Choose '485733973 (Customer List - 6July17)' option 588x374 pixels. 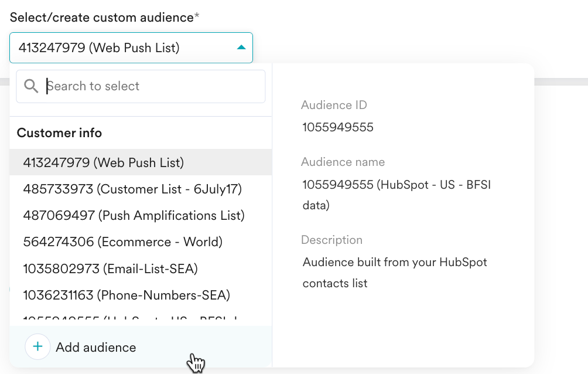[132, 189]
